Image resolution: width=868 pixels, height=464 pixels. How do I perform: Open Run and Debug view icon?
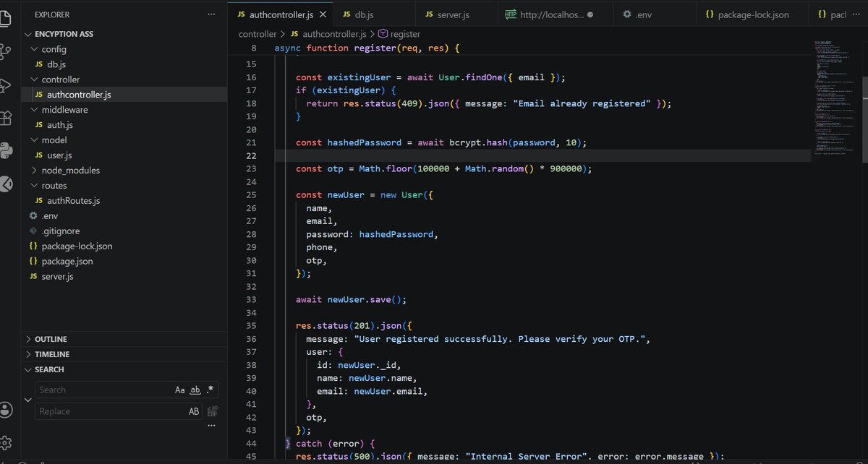pos(6,85)
